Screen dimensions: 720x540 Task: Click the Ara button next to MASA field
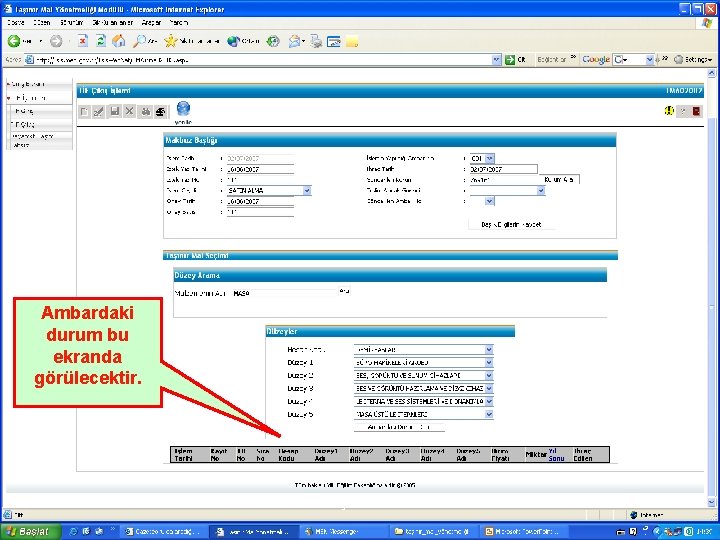point(344,291)
